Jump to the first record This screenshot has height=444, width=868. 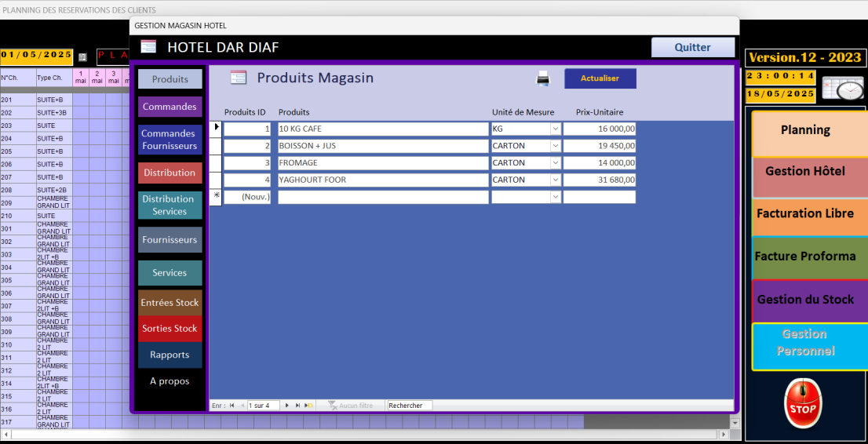(232, 406)
